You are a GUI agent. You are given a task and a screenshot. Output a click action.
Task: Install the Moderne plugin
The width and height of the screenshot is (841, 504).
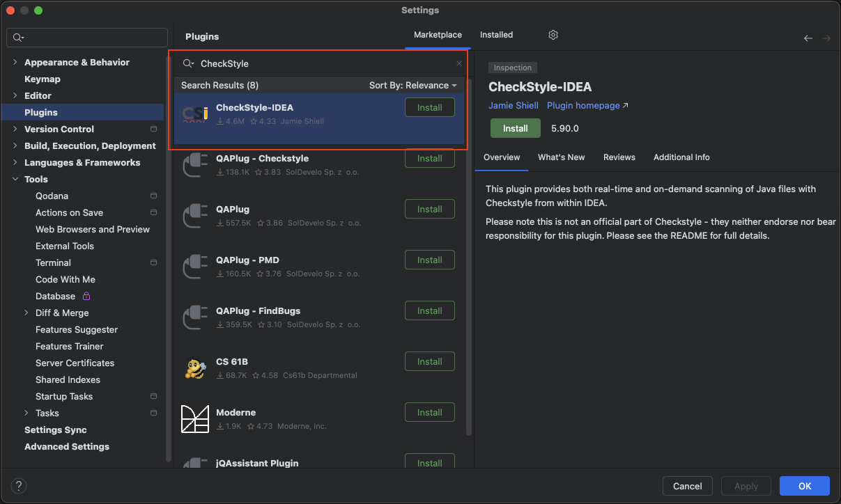[430, 412]
